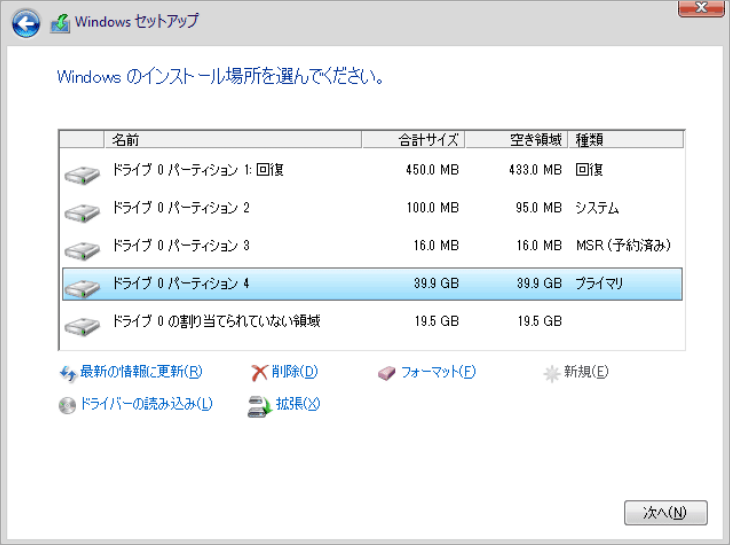The height and width of the screenshot is (545, 730).
Task: Click the 95.0 MB free space cell
Action: pyautogui.click(x=539, y=208)
